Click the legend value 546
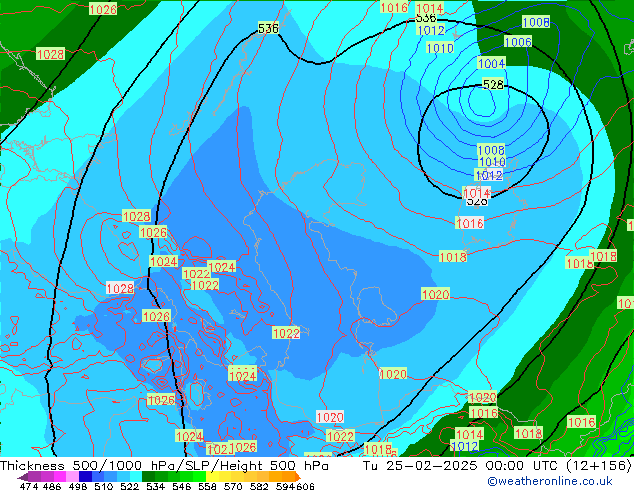Screen dimensions: 634x490 (x=181, y=486)
